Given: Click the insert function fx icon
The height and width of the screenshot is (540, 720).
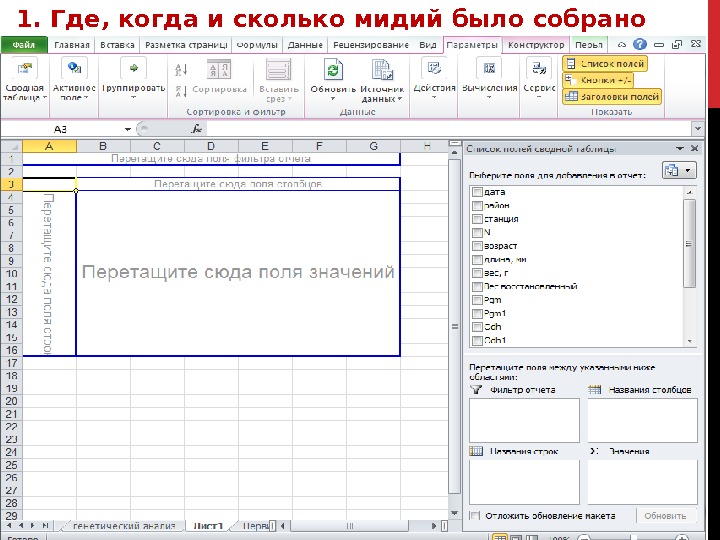Looking at the screenshot, I should [197, 129].
